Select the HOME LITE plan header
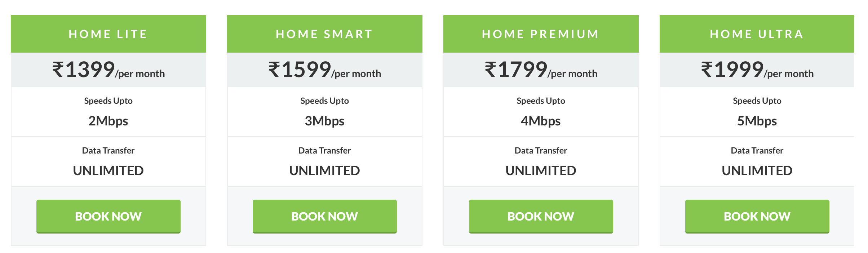This screenshot has height=253, width=868. tap(108, 34)
